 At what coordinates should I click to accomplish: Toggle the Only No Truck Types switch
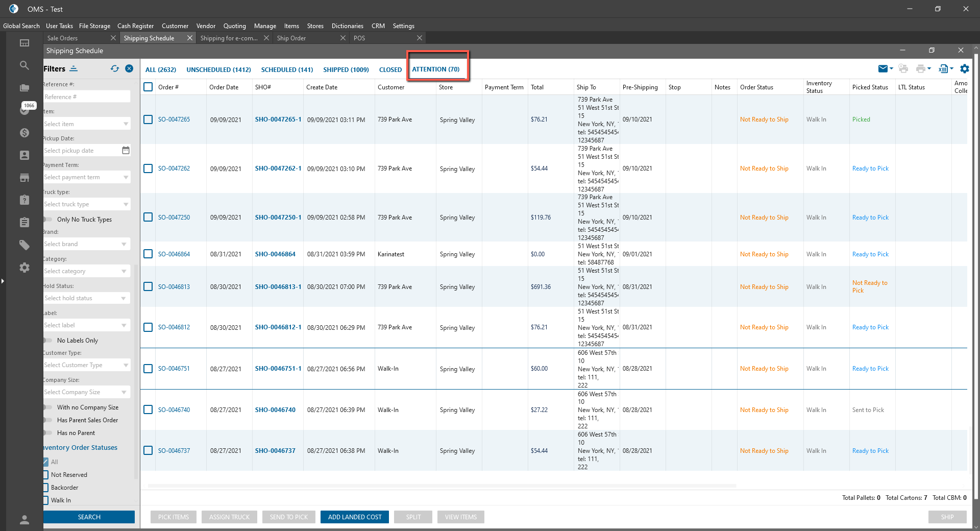click(x=48, y=220)
